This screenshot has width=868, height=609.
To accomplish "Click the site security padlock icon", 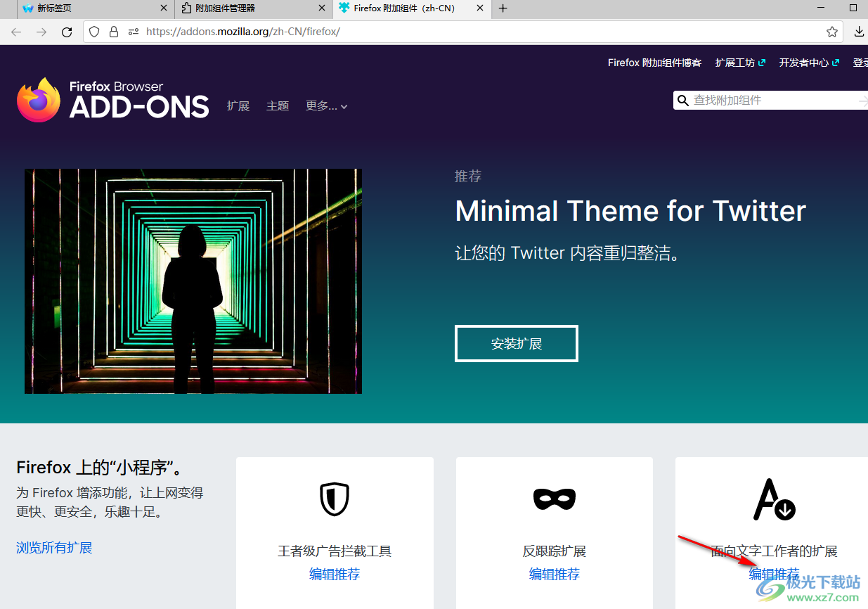I will (x=114, y=32).
